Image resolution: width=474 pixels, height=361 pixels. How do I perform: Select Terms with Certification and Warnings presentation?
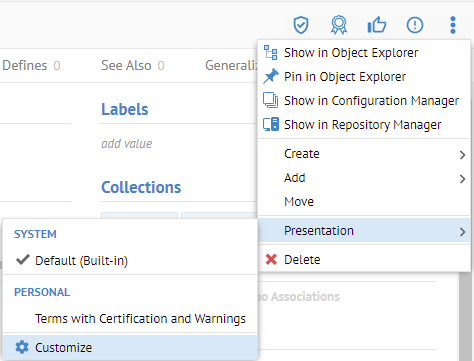point(130,318)
